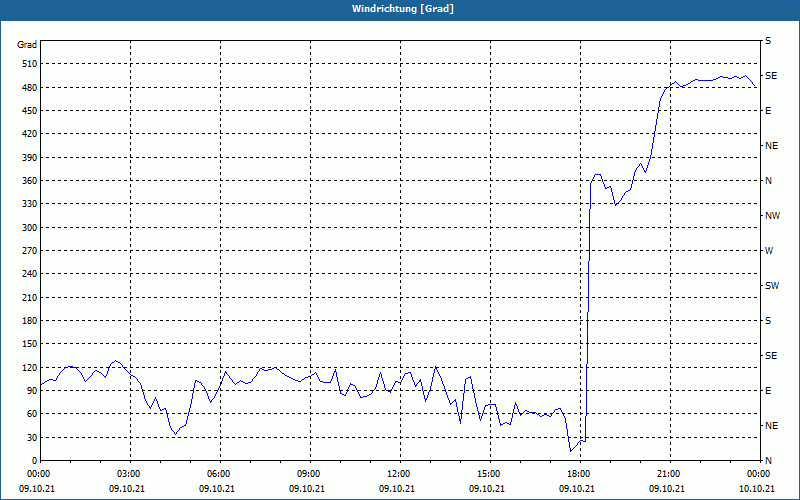
Task: Select the y-axis value 480
Action: (x=30, y=87)
